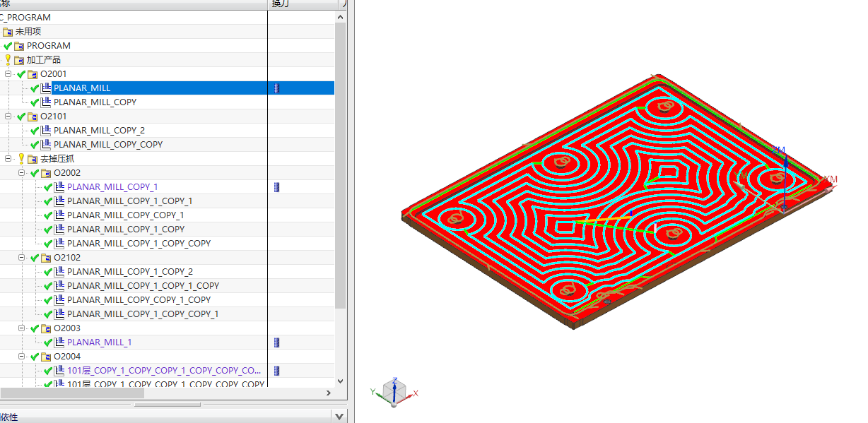This screenshot has height=423, width=868.
Task: Click the yellow warning status icon beside 加工产品
Action: pos(8,60)
